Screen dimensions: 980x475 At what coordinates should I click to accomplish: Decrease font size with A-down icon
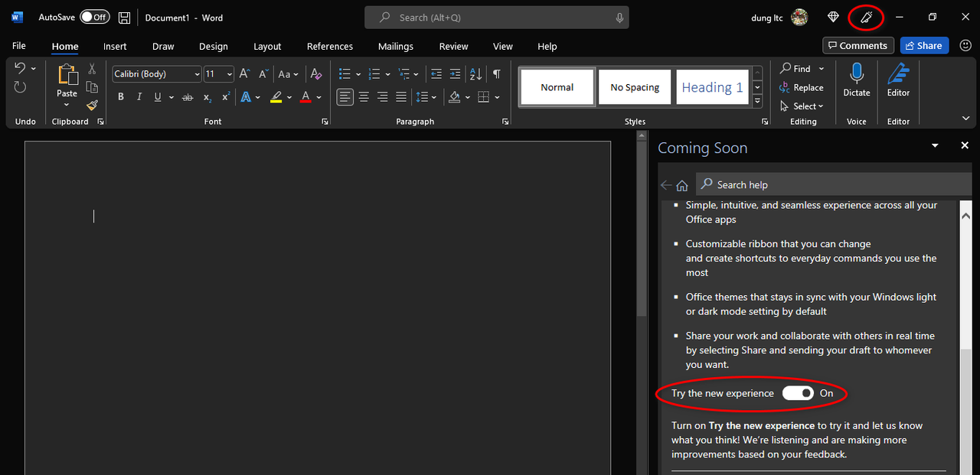pyautogui.click(x=262, y=74)
